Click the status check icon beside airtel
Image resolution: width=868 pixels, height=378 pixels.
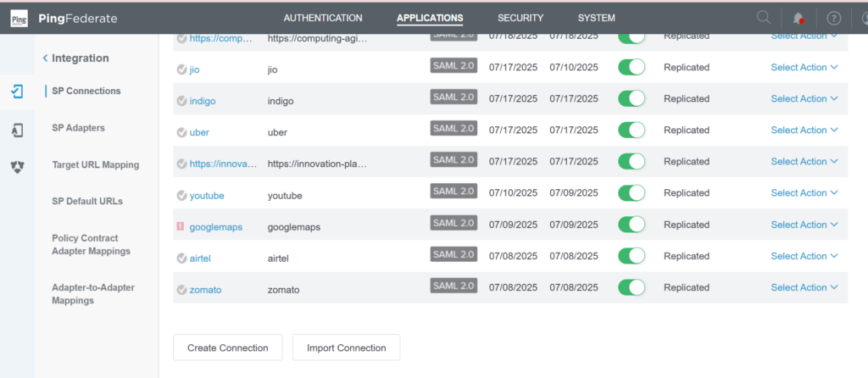pos(181,258)
